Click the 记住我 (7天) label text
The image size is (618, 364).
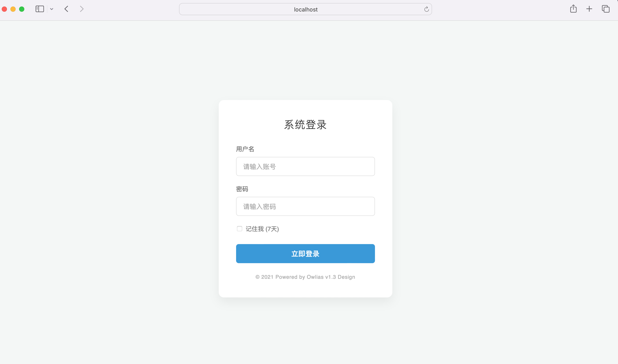[x=262, y=229]
